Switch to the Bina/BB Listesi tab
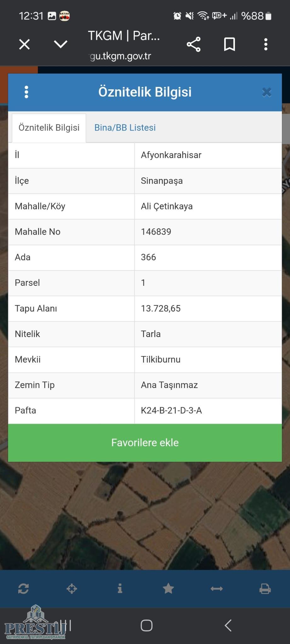 [125, 128]
